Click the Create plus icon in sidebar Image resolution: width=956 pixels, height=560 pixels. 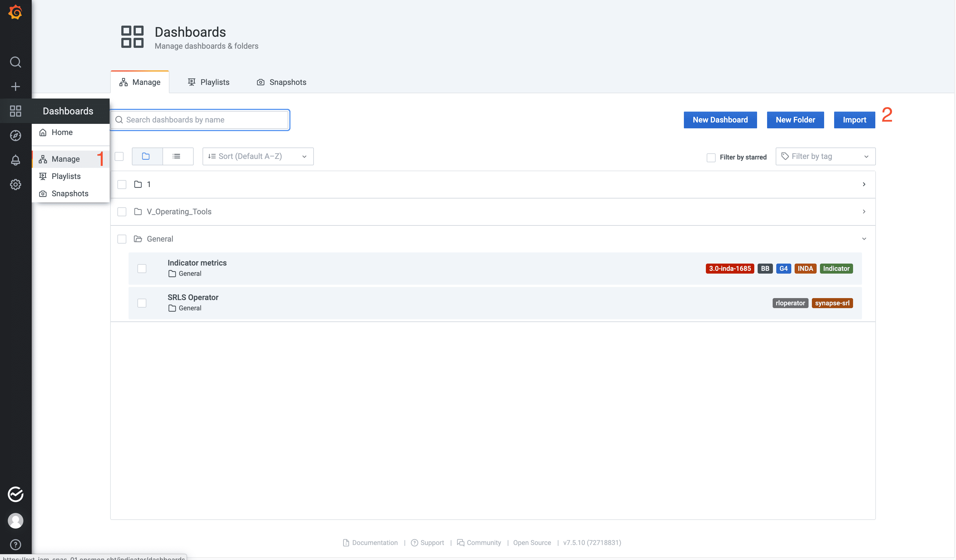point(15,87)
